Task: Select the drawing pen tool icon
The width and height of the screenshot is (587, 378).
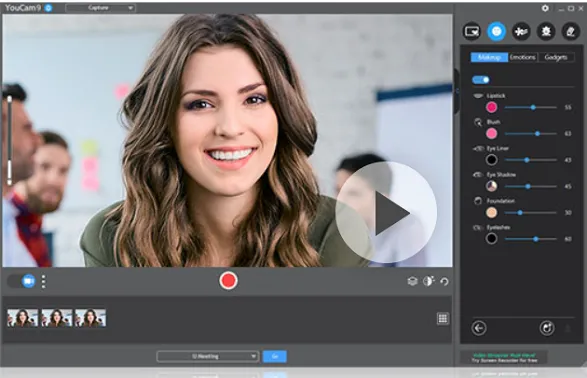Action: pyautogui.click(x=571, y=31)
